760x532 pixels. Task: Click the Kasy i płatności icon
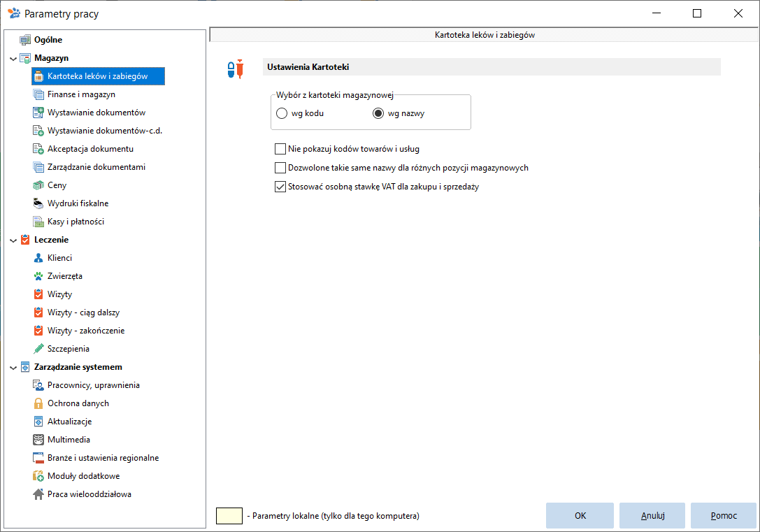point(38,222)
